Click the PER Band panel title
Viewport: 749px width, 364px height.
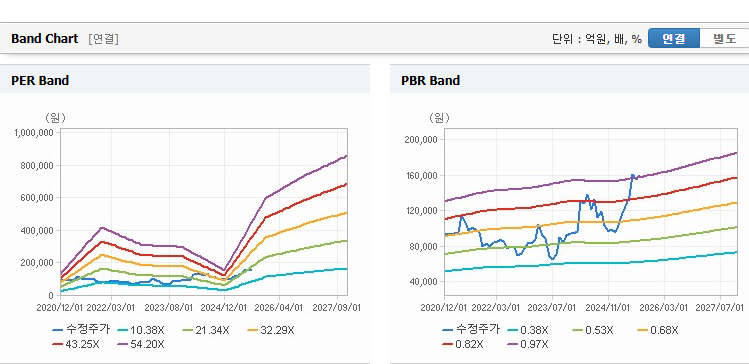40,80
